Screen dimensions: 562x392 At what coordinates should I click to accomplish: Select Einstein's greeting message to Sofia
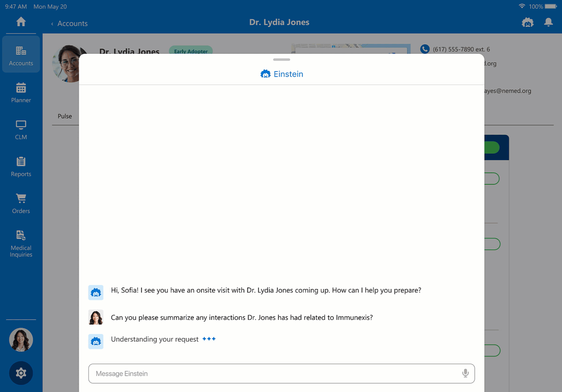click(266, 290)
